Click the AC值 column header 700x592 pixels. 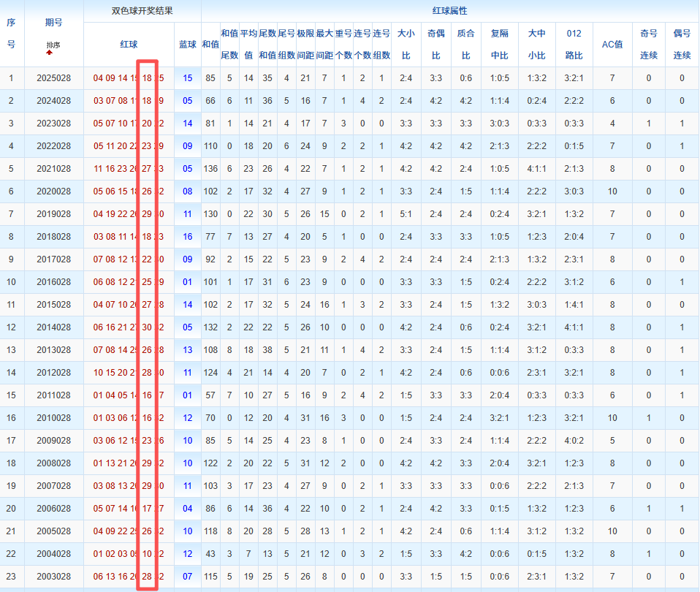click(612, 45)
